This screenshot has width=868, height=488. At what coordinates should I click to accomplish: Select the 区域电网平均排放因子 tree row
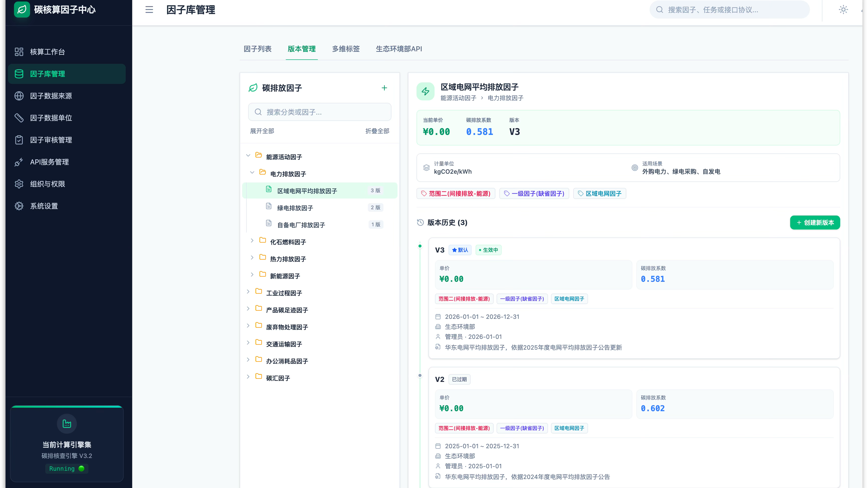[x=320, y=191]
